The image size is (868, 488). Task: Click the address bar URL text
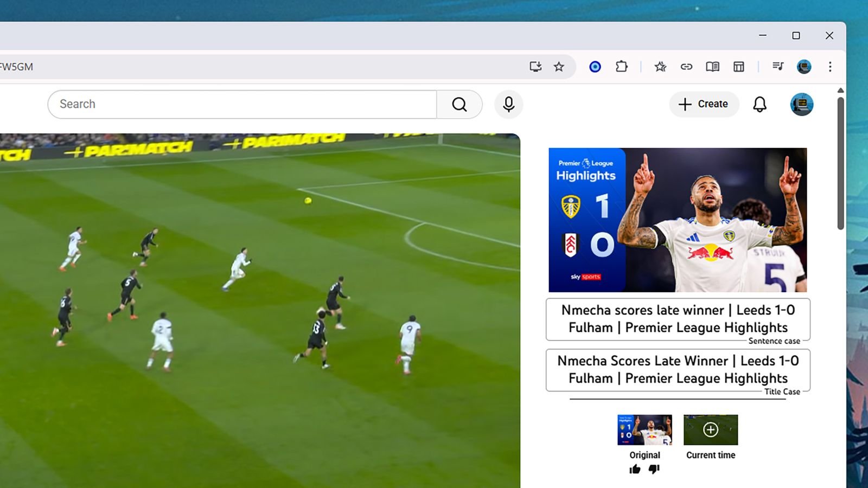(17, 67)
